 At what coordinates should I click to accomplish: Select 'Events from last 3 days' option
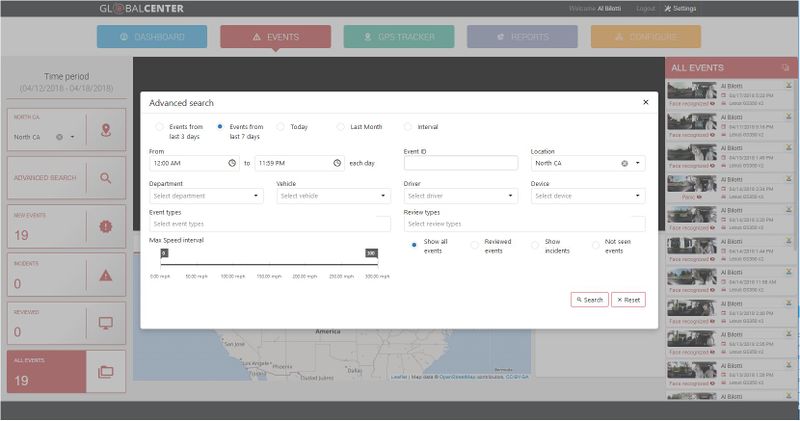coord(160,127)
